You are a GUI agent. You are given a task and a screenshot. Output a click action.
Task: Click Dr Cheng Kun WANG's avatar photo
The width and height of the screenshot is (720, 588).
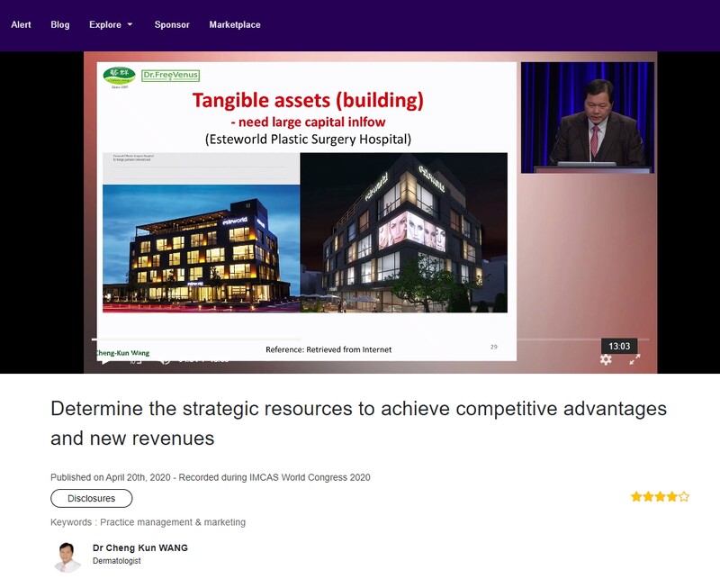(x=67, y=557)
